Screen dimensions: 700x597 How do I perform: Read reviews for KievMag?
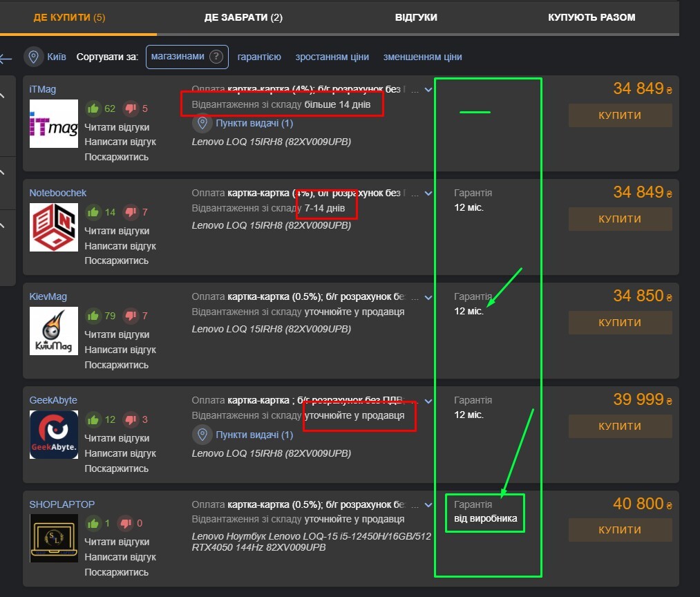(117, 334)
